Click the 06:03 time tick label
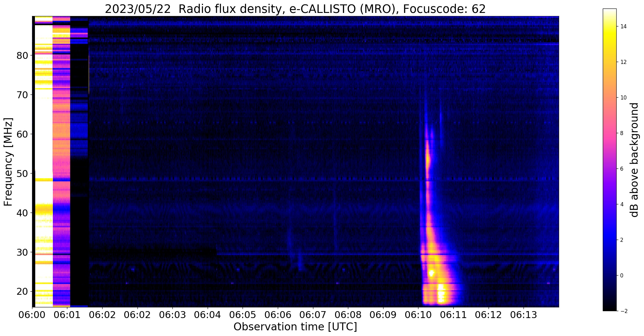The height and width of the screenshot is (336, 644). tap(172, 315)
